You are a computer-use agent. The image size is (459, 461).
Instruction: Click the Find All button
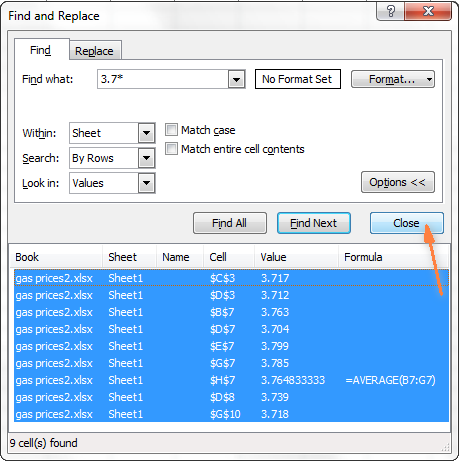pos(230,223)
